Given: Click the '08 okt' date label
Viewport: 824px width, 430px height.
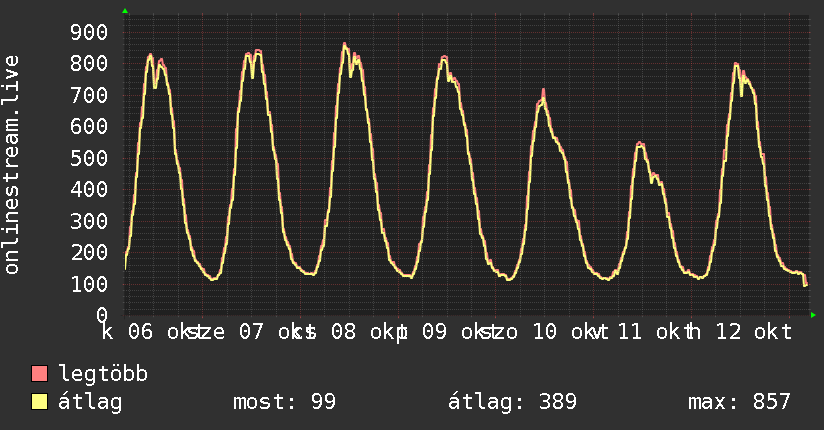Looking at the screenshot, I should tap(368, 332).
